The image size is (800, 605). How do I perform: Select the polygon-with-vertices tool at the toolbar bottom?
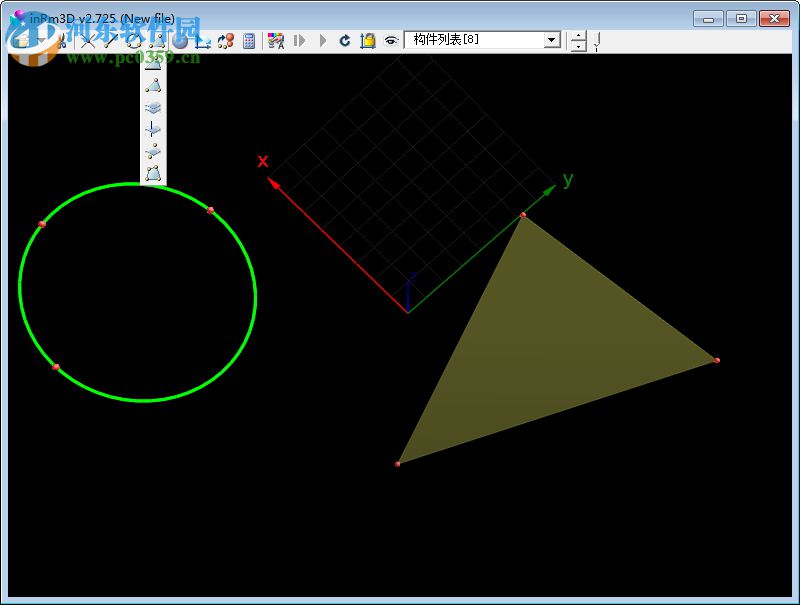click(x=152, y=175)
